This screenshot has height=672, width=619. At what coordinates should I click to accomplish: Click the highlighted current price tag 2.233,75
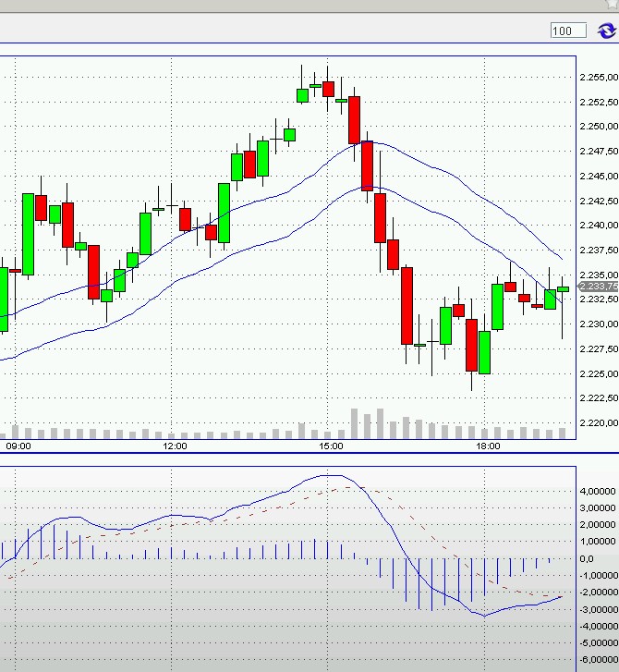tap(599, 287)
